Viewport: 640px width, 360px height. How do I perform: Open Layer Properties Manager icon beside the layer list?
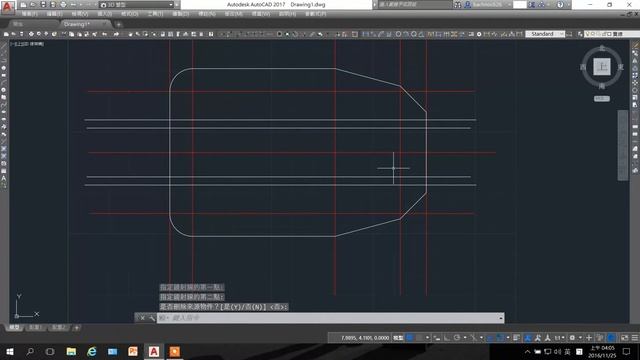(580, 34)
